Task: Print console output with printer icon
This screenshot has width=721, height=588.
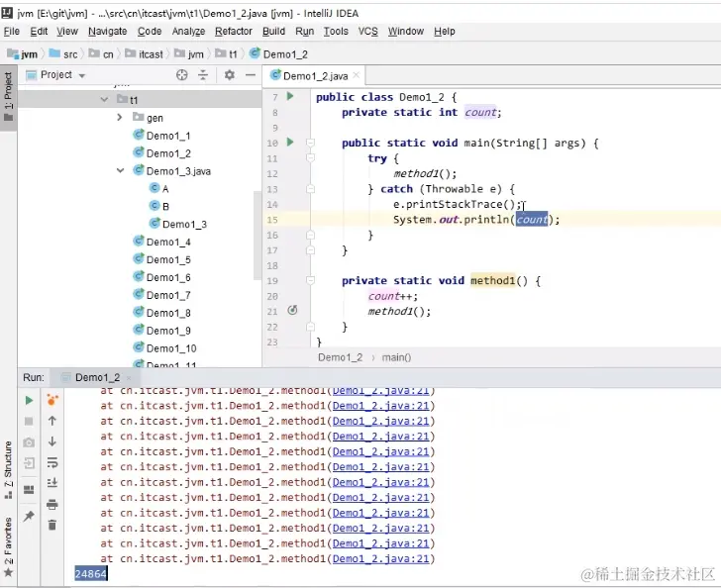Action: pos(51,504)
